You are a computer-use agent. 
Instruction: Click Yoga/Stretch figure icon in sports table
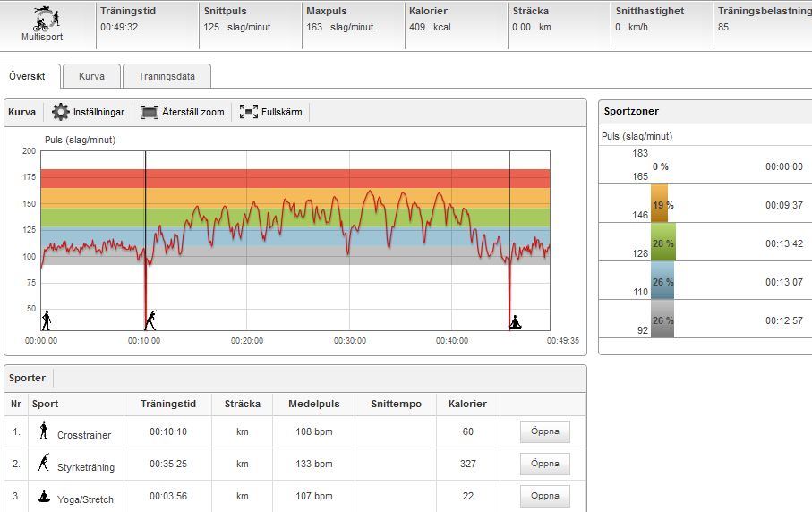(43, 495)
